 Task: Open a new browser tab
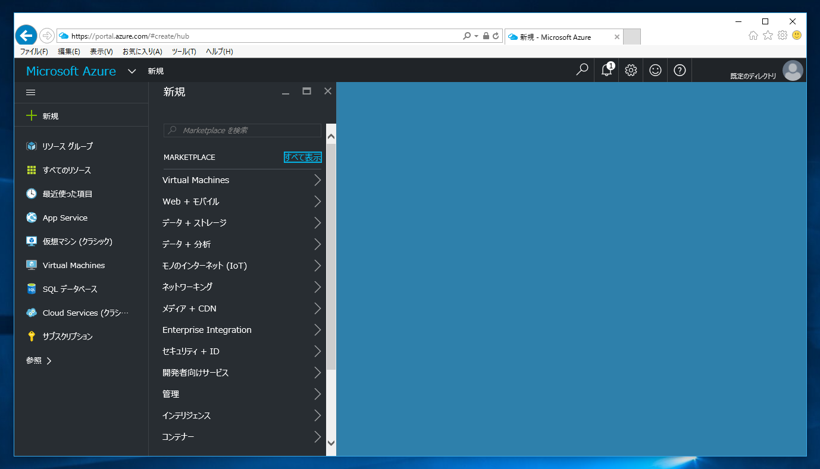click(x=632, y=37)
